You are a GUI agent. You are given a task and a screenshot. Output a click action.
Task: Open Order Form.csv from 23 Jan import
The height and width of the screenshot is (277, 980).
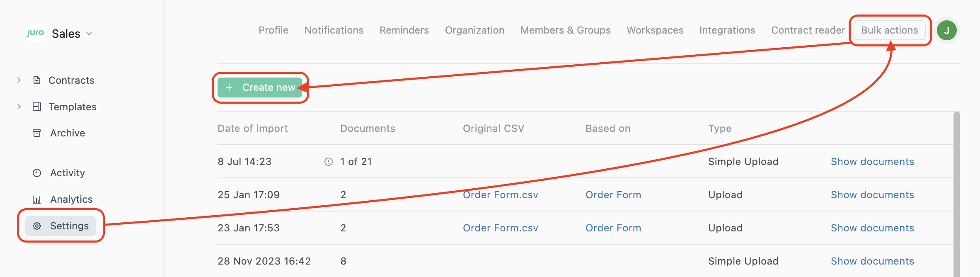click(x=500, y=228)
